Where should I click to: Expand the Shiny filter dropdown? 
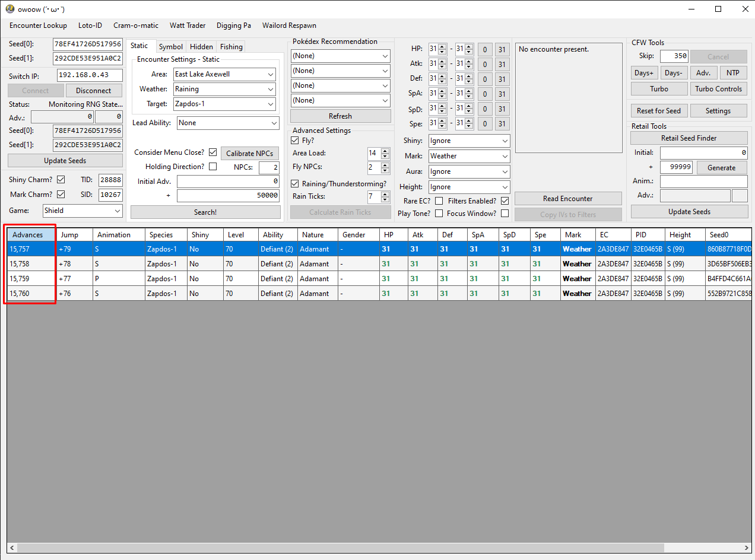tap(469, 141)
